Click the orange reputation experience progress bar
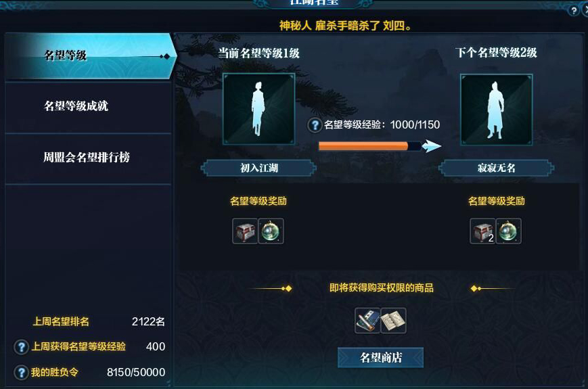 point(370,146)
